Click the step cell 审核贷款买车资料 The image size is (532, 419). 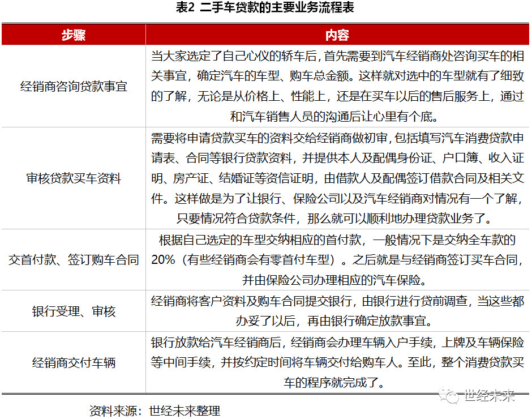(x=74, y=178)
